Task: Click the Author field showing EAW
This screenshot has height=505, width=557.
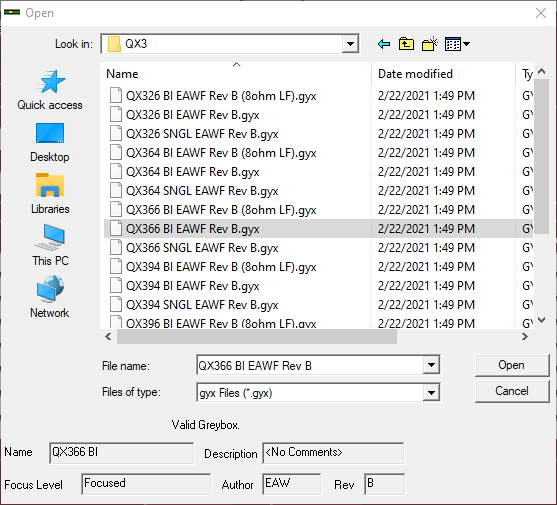Action: click(291, 484)
